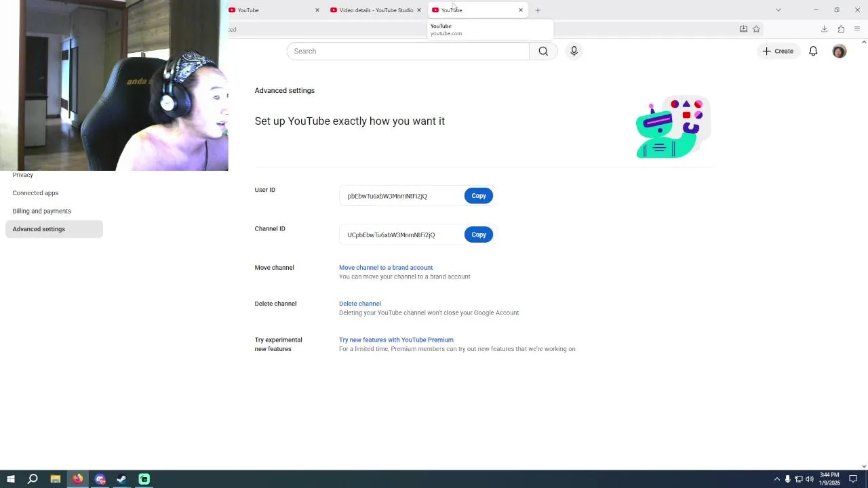
Task: Open YouTube notifications bell
Action: coord(813,51)
